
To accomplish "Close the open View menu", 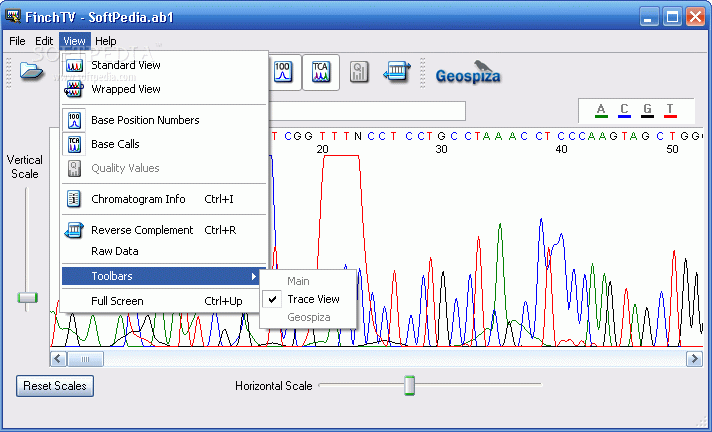I will pyautogui.click(x=74, y=41).
